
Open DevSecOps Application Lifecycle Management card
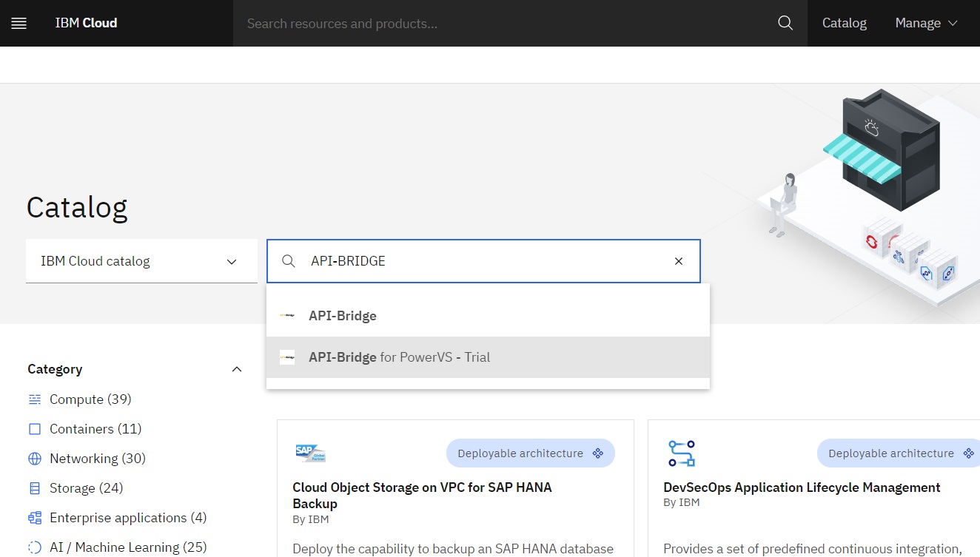[802, 487]
